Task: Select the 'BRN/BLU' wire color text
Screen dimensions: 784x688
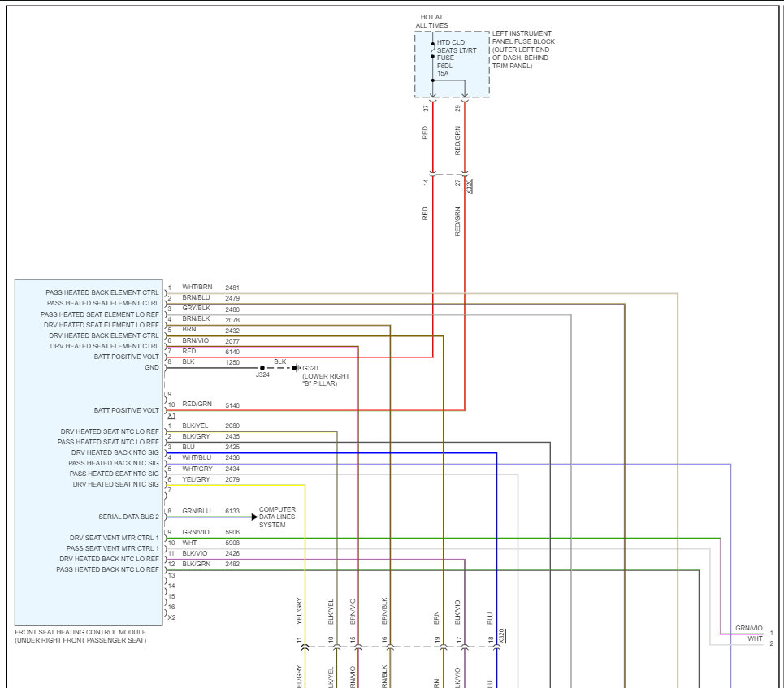Action: (x=196, y=297)
